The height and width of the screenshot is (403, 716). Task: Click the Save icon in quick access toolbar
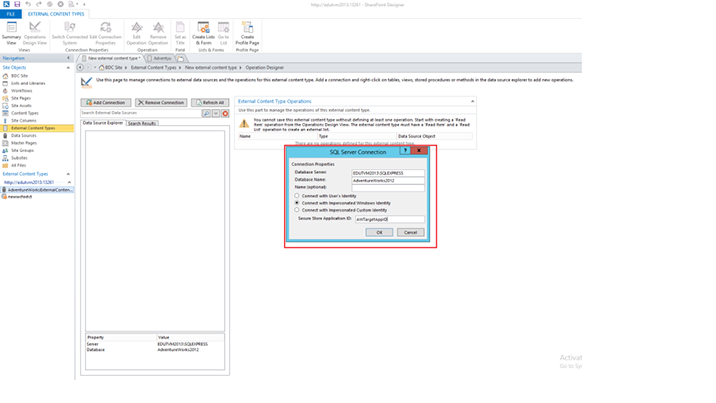[17, 4]
